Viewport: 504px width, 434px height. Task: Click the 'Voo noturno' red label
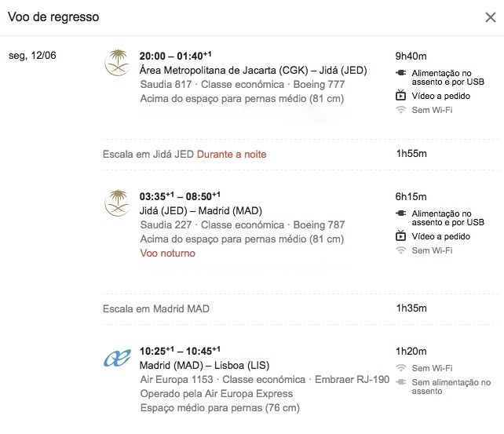tap(167, 253)
